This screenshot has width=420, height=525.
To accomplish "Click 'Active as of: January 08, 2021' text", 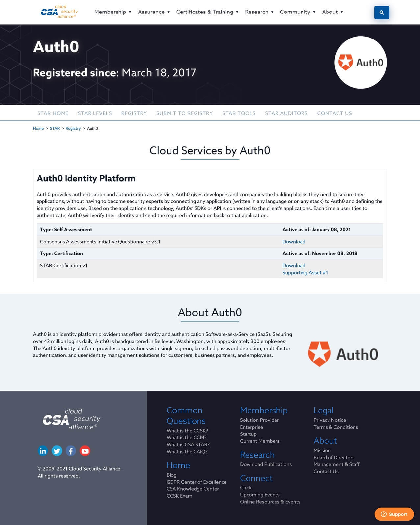I will (x=316, y=230).
